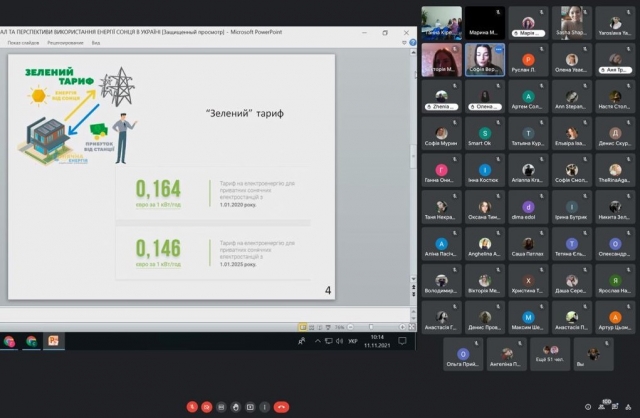Image resolution: width=640 pixels, height=418 pixels.
Task: Select the Yaroslava Ya participant tile
Action: click(615, 23)
